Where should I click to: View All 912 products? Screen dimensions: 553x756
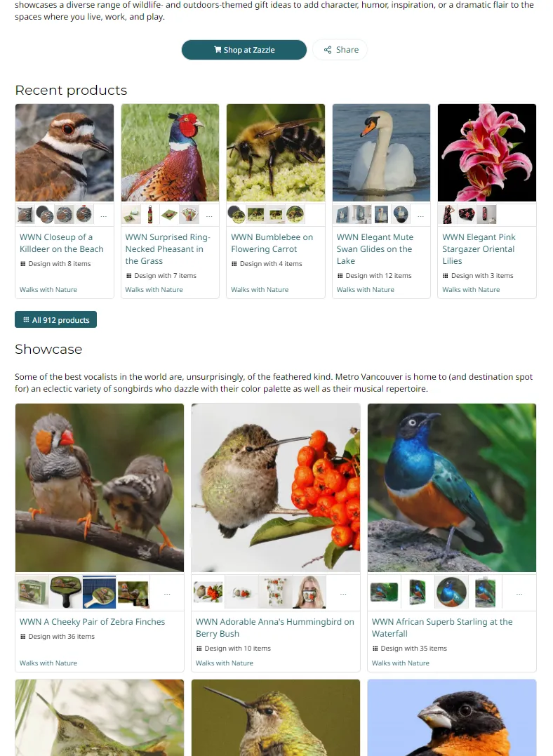56,319
